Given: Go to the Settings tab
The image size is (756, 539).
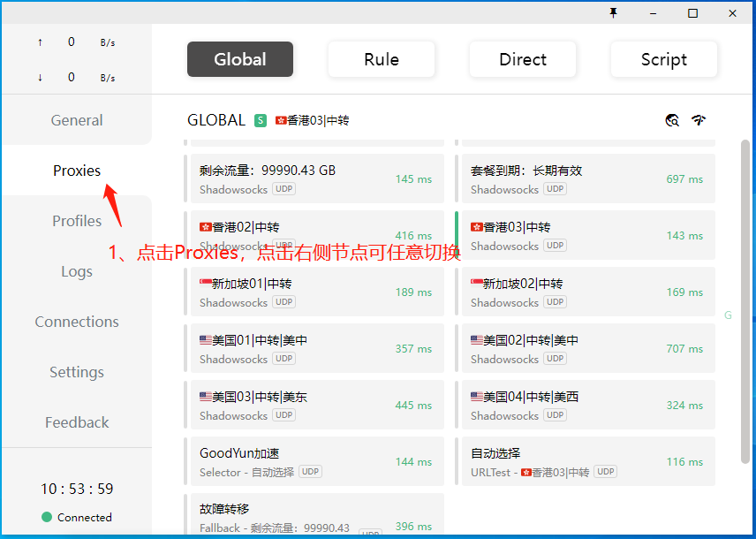Looking at the screenshot, I should pos(77,372).
